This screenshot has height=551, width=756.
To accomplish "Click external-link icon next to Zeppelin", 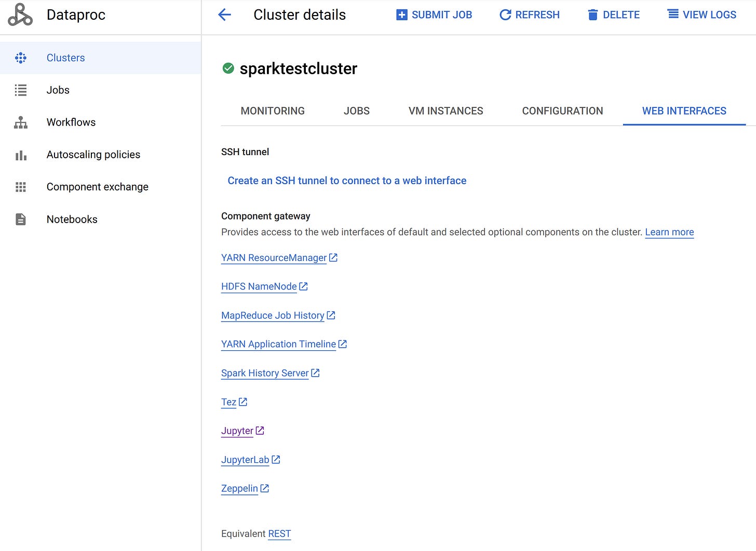I will tap(265, 488).
